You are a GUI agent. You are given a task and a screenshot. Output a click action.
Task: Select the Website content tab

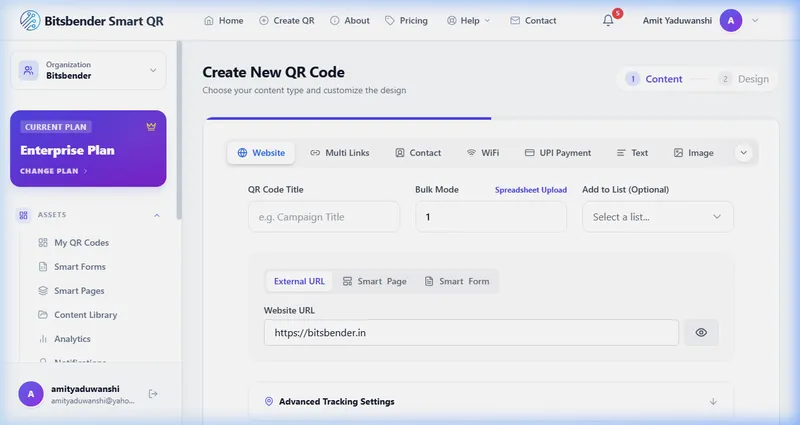261,153
